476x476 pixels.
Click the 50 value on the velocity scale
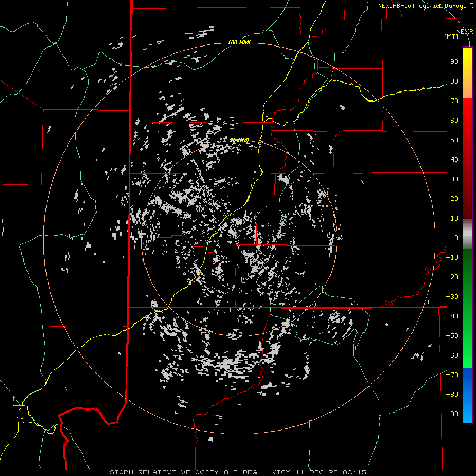click(454, 140)
